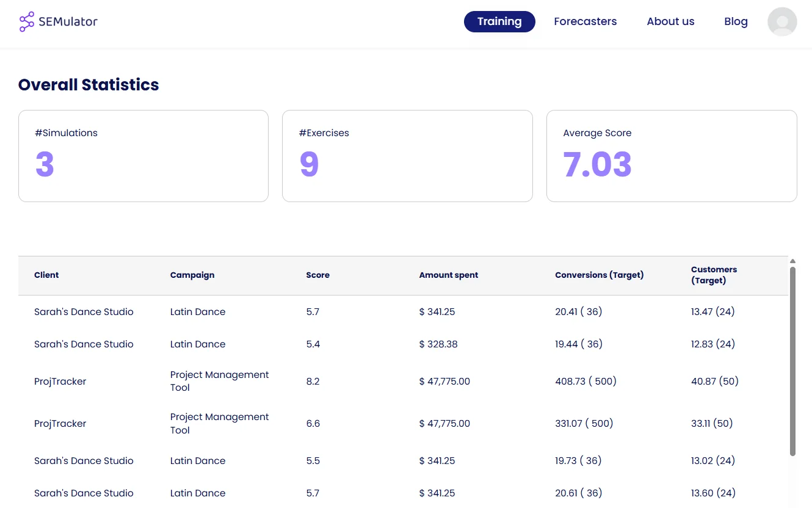Click conversions value 20.61 ( 36)
Viewport: 812px width, 508px height.
tap(578, 493)
